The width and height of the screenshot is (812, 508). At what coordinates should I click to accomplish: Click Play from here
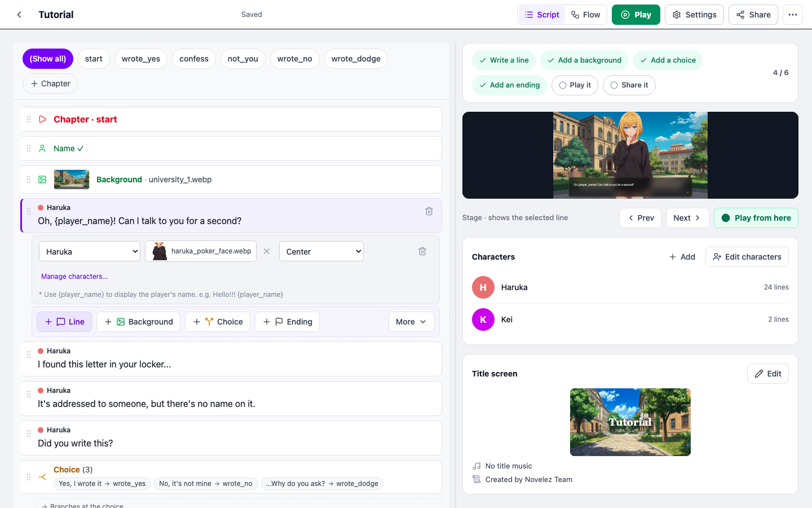756,218
